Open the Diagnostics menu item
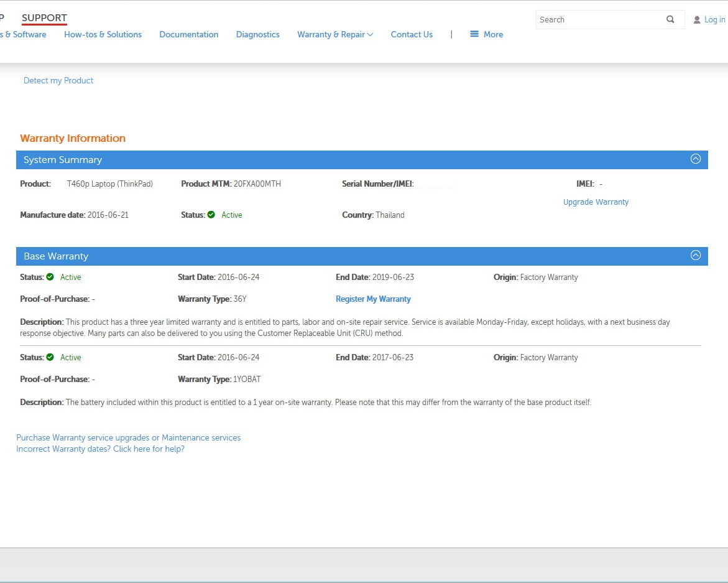 [x=257, y=34]
